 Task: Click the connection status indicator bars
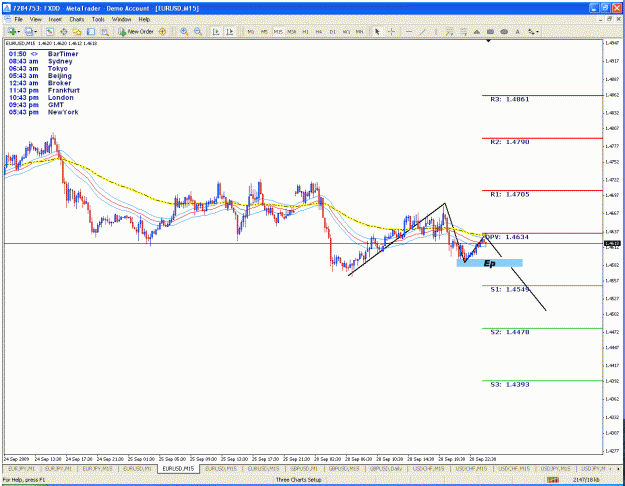552,480
